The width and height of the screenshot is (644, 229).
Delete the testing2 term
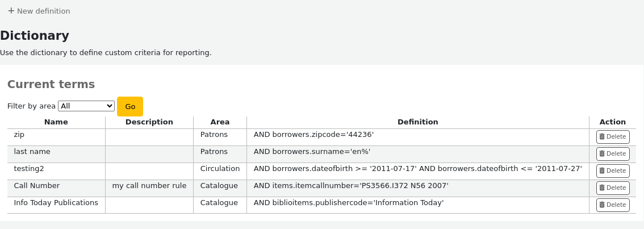(x=613, y=171)
